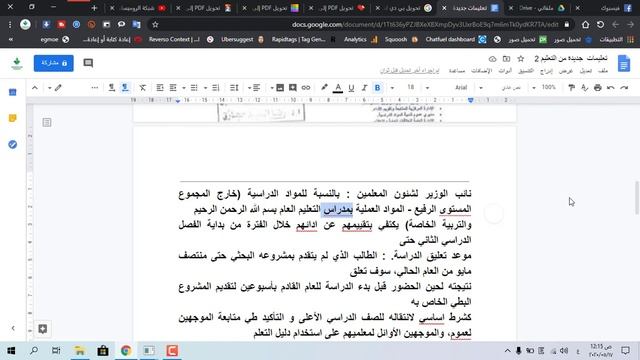Click the bulleted list icon
The image size is (640, 360).
194,88
